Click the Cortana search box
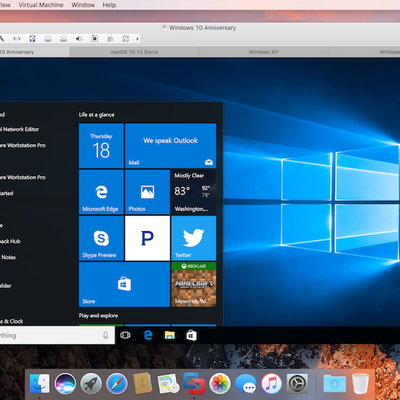The width and height of the screenshot is (400, 400). click(57, 335)
